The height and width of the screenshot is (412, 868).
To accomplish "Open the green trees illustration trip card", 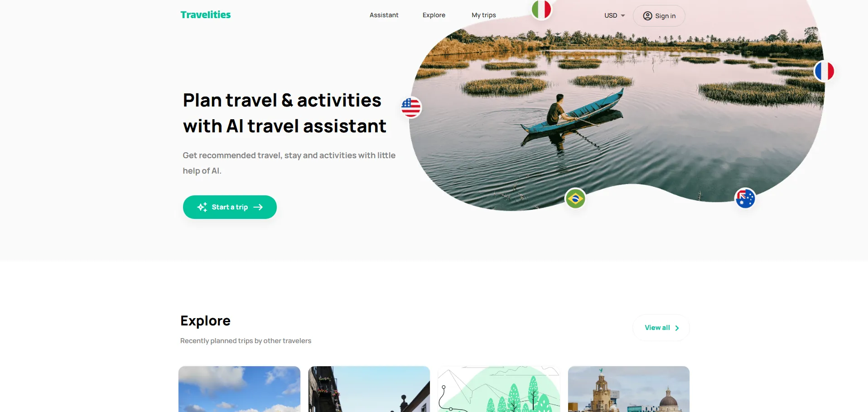I will tap(499, 389).
